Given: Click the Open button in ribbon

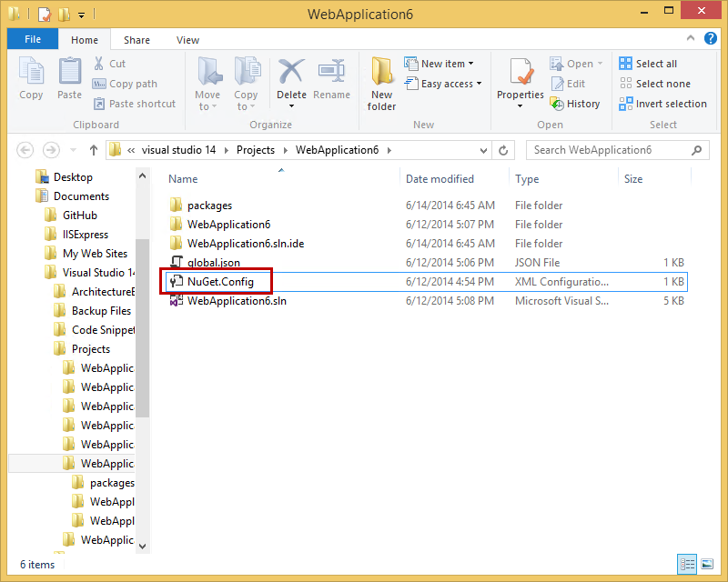Looking at the screenshot, I should pyautogui.click(x=576, y=64).
